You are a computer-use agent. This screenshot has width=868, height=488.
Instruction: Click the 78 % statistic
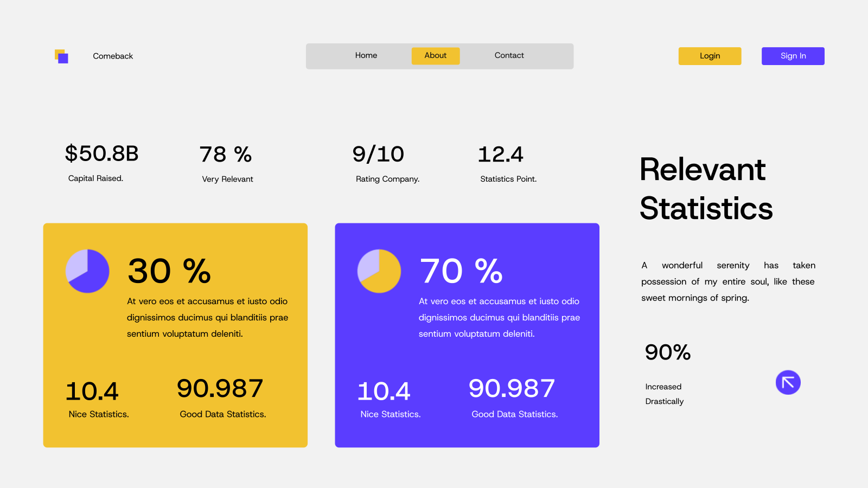[226, 155]
